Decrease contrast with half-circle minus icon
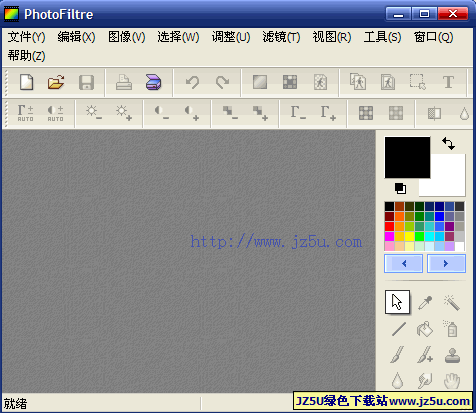 coord(162,113)
